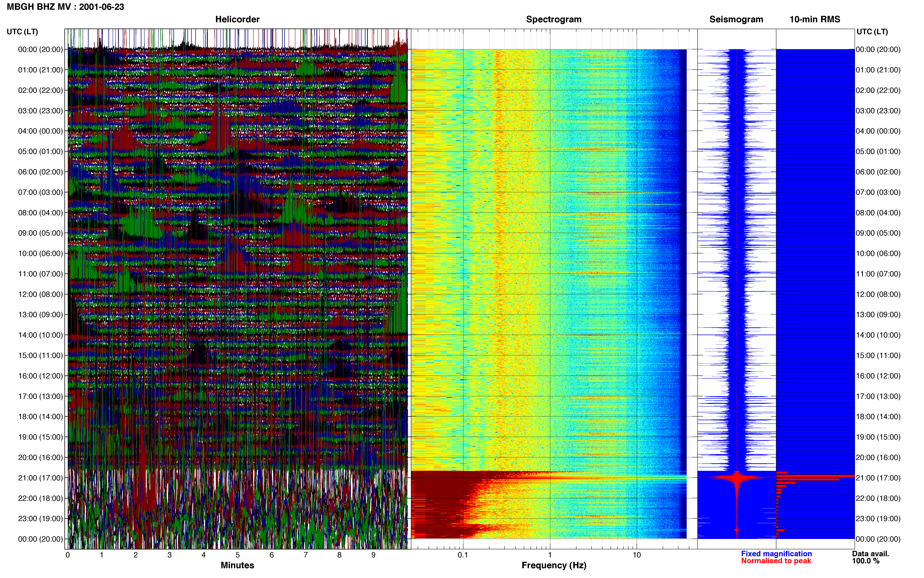Click tick "5" on the Minutes axis
Screen dimensions: 924x578
[x=238, y=555]
